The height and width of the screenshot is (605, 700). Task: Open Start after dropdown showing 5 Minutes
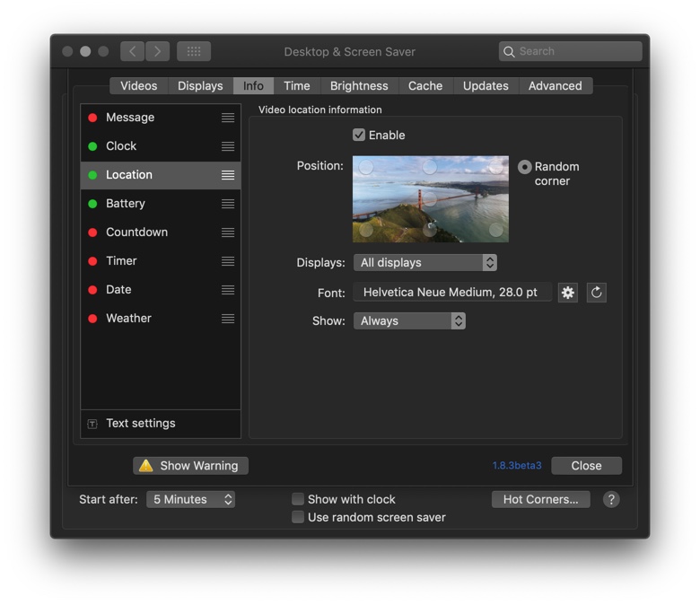pyautogui.click(x=190, y=499)
